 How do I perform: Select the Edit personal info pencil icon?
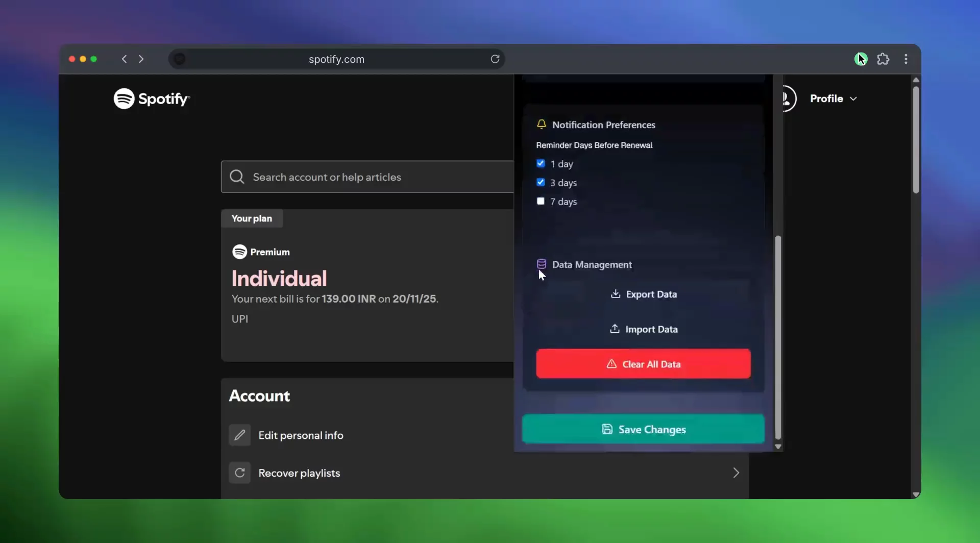240,434
